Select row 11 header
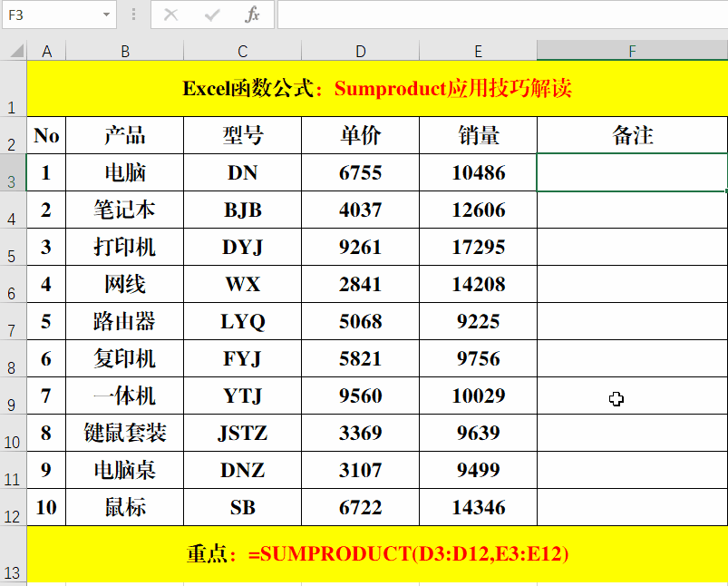Image resolution: width=728 pixels, height=586 pixels. coord(13,470)
